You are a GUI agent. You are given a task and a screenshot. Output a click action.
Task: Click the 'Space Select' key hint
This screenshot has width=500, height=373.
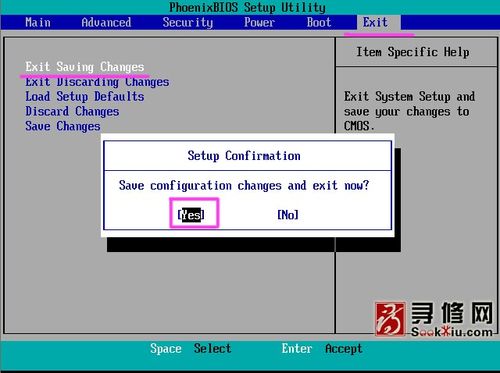click(x=190, y=349)
